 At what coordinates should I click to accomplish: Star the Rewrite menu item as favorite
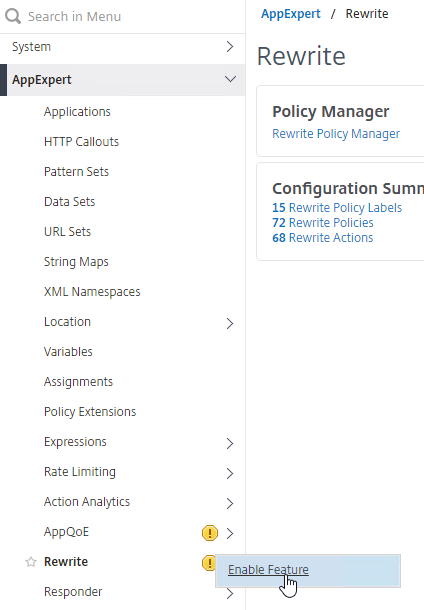[x=31, y=562]
